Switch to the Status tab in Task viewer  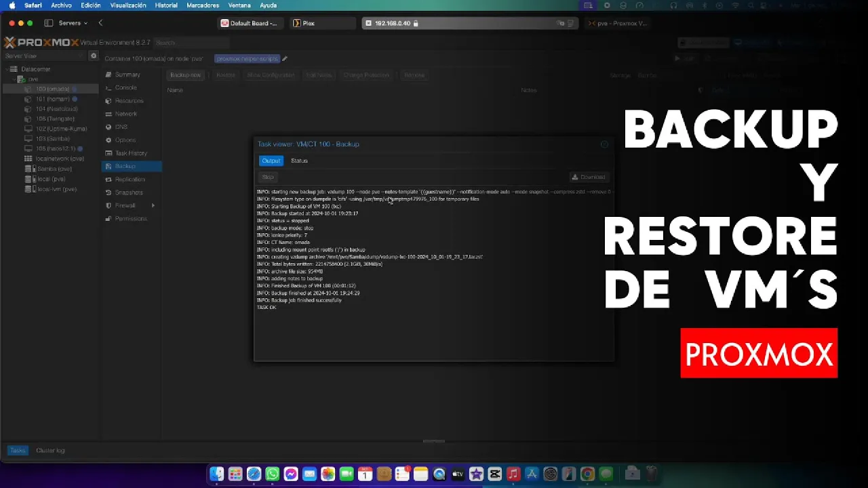(299, 161)
